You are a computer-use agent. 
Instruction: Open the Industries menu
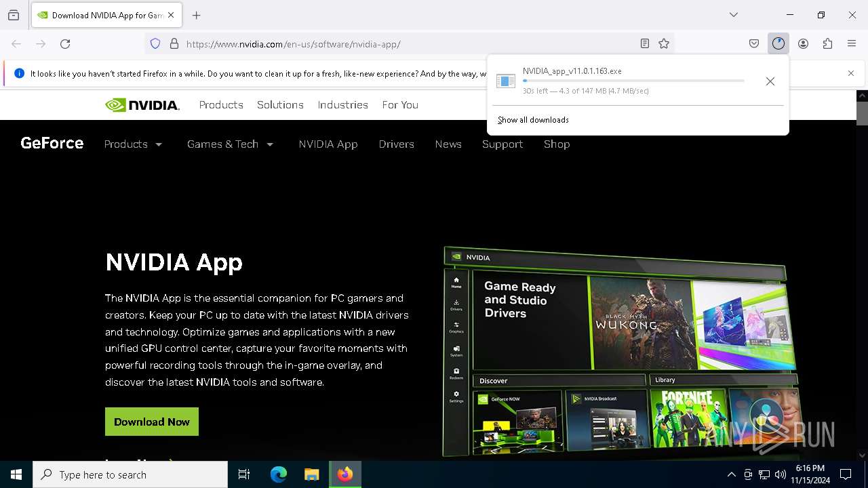coord(343,105)
